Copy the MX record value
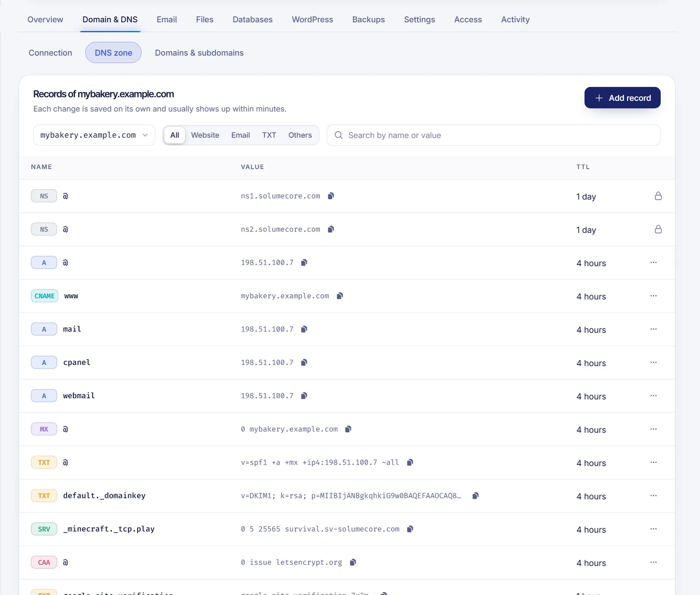The image size is (700, 595). pos(348,429)
